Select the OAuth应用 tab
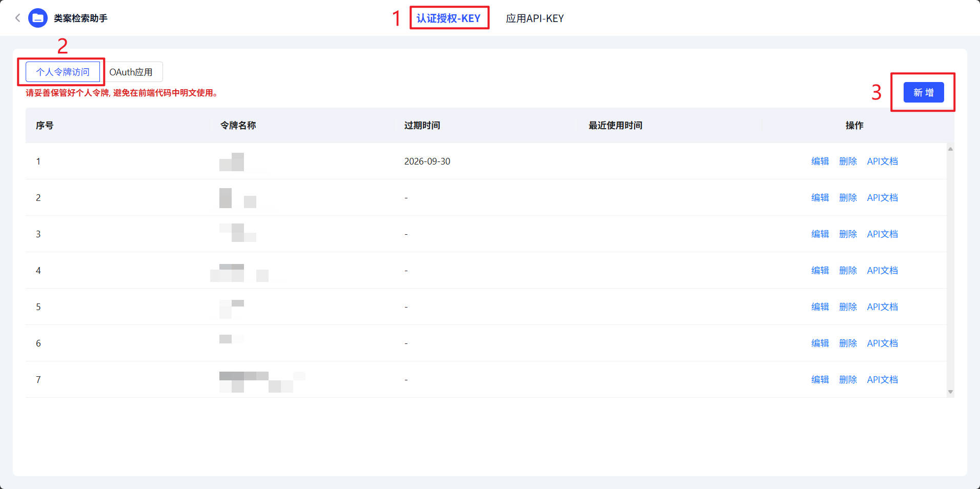Image resolution: width=980 pixels, height=489 pixels. point(131,72)
